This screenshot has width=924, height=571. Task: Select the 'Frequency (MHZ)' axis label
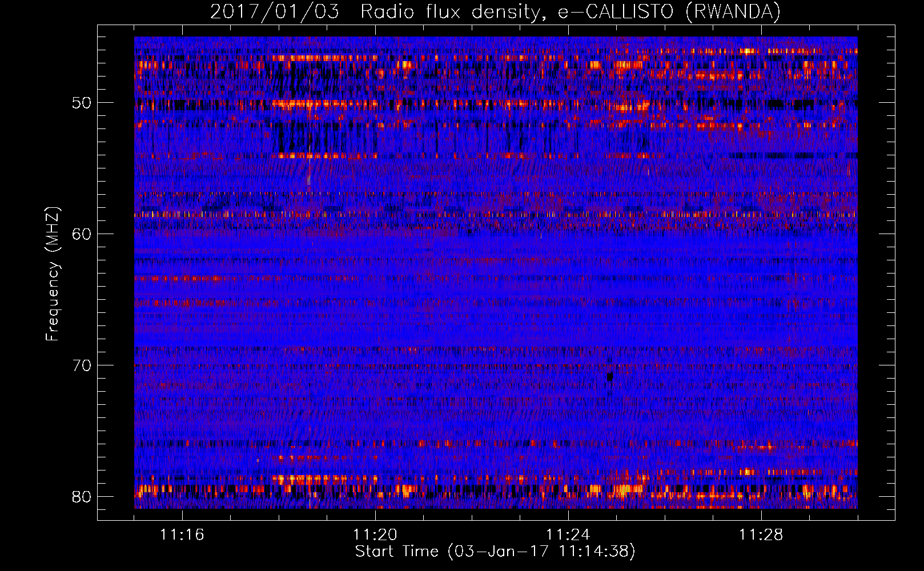click(x=53, y=274)
